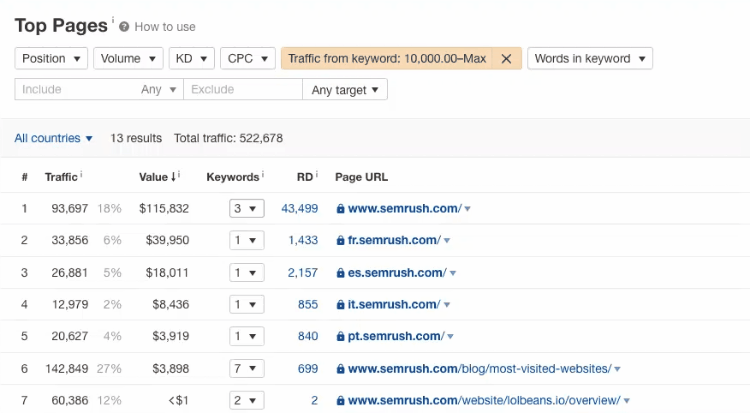
Task: Focus the Include keyword input field
Action: point(75,89)
